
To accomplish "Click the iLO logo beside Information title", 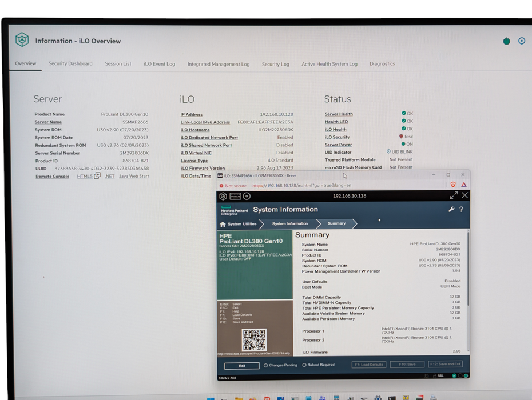I will point(22,39).
